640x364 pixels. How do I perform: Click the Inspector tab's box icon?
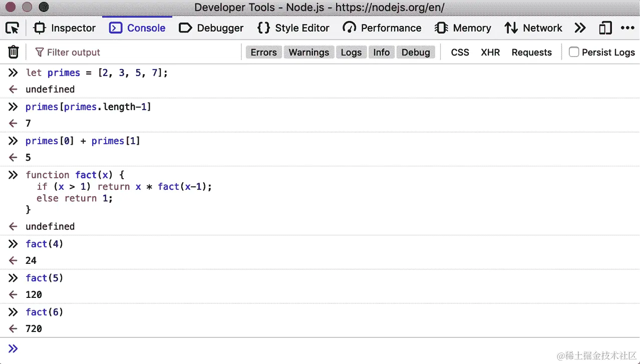coord(40,28)
